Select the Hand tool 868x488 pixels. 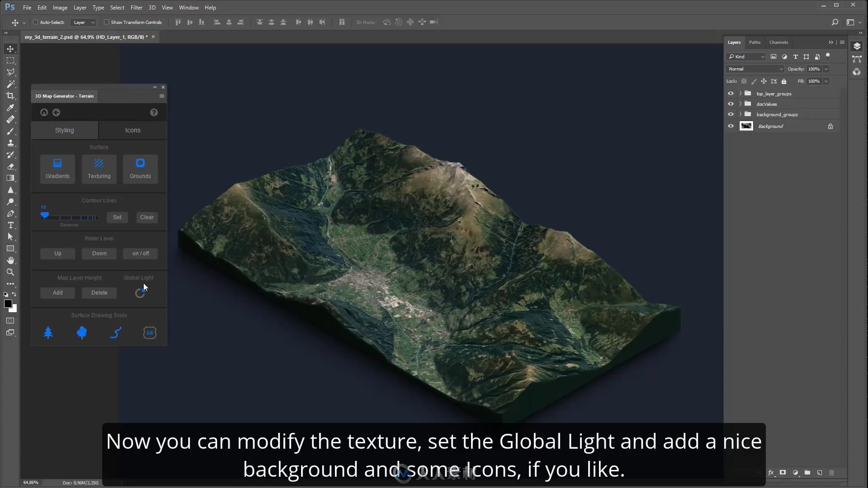pyautogui.click(x=10, y=260)
